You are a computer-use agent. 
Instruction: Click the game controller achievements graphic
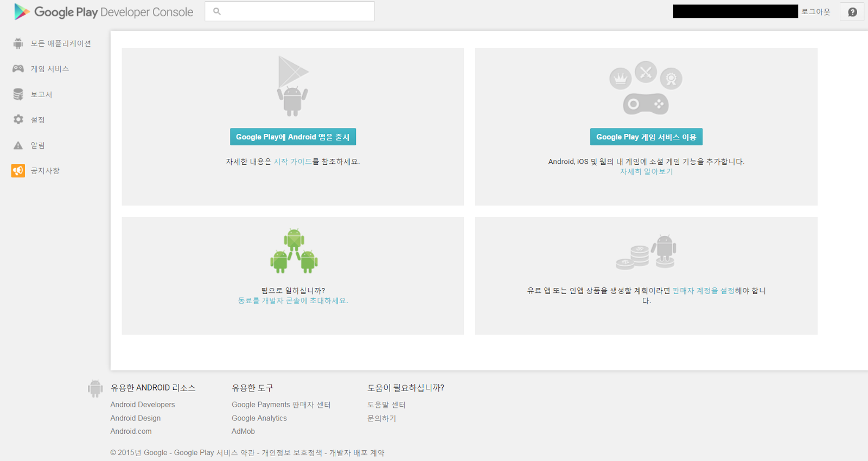(x=646, y=88)
